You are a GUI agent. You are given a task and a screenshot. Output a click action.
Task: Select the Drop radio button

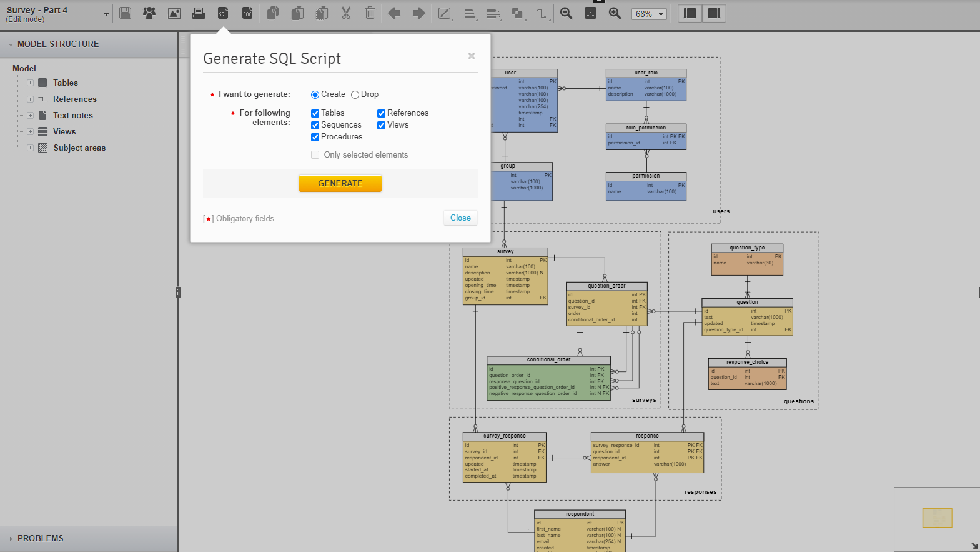[x=355, y=94]
